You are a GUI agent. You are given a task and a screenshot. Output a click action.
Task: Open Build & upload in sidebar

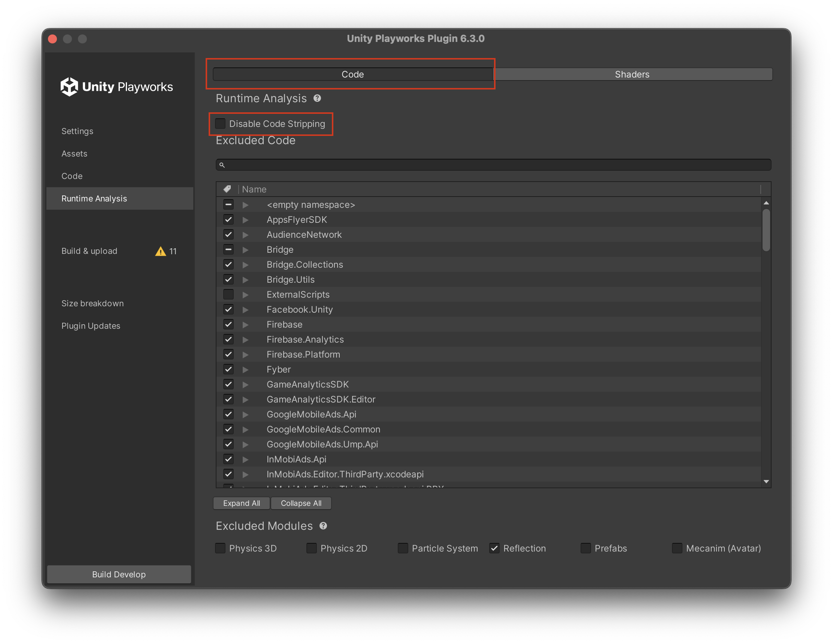[89, 251]
